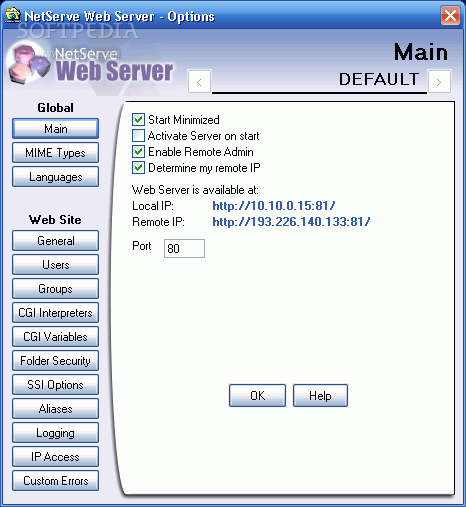Image resolution: width=466 pixels, height=507 pixels.
Task: Open the Languages page
Action: pyautogui.click(x=55, y=177)
